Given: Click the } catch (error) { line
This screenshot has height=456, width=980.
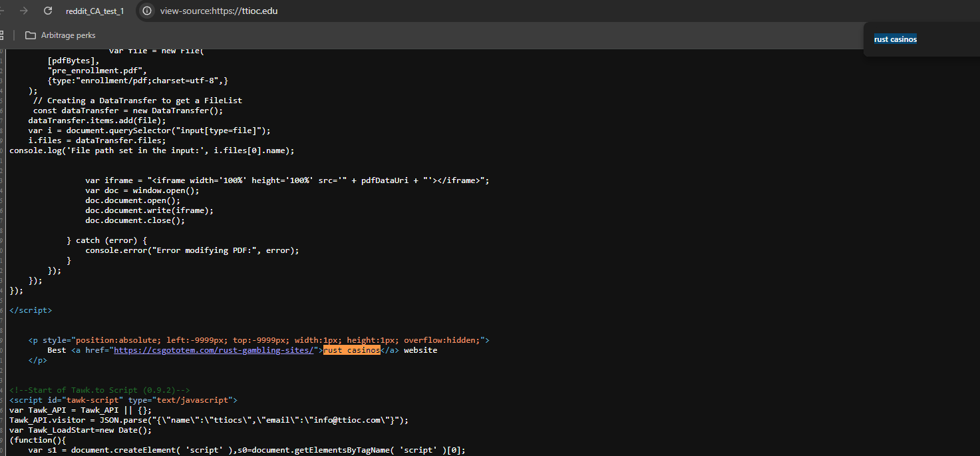Looking at the screenshot, I should [106, 240].
